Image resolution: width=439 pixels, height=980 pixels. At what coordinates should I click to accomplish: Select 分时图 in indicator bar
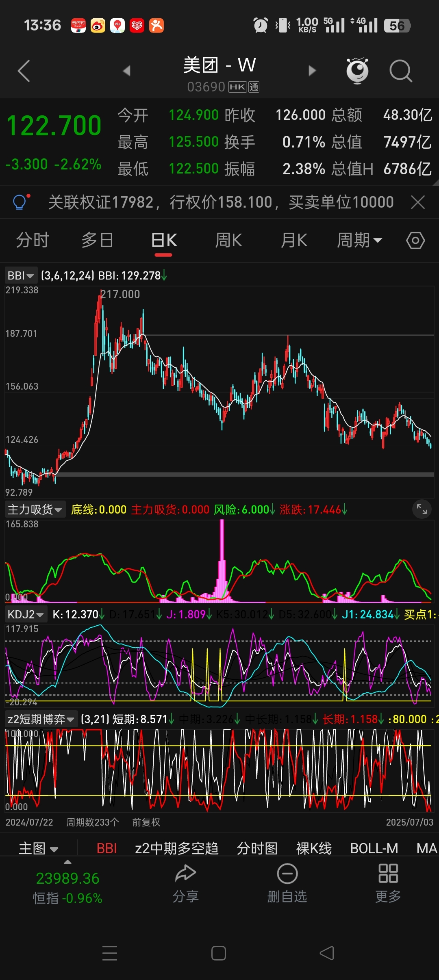pyautogui.click(x=257, y=848)
